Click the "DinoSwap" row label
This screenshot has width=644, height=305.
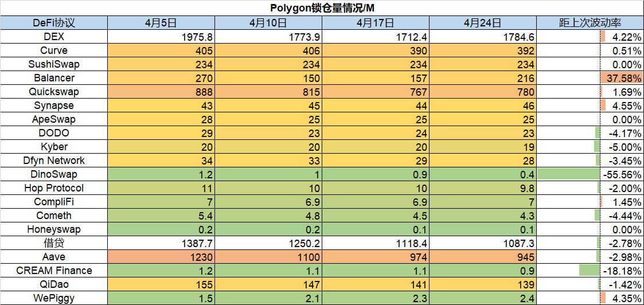click(53, 174)
